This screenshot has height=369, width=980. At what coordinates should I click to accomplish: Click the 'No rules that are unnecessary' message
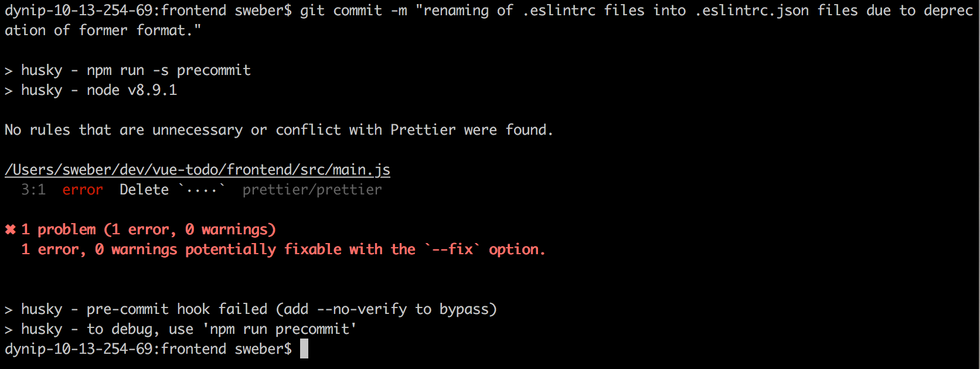124,130
